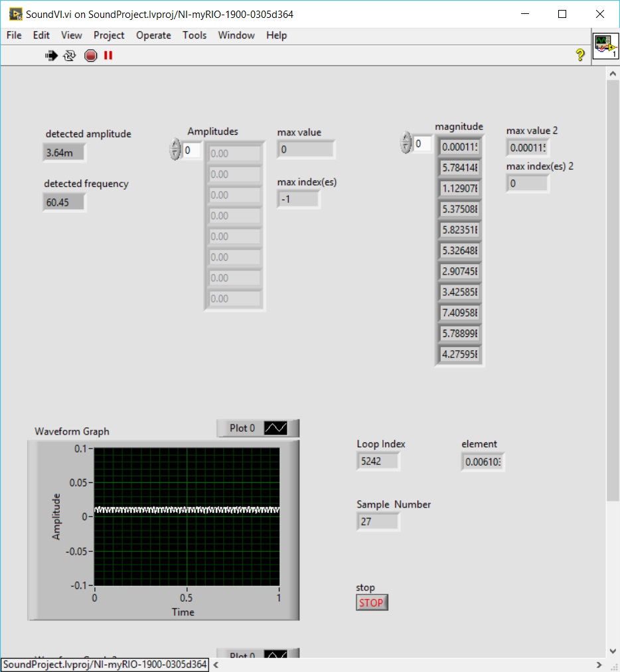Screen dimensions: 620x672
Task: Click the Run arrow icon in the toolbar
Action: pos(52,56)
